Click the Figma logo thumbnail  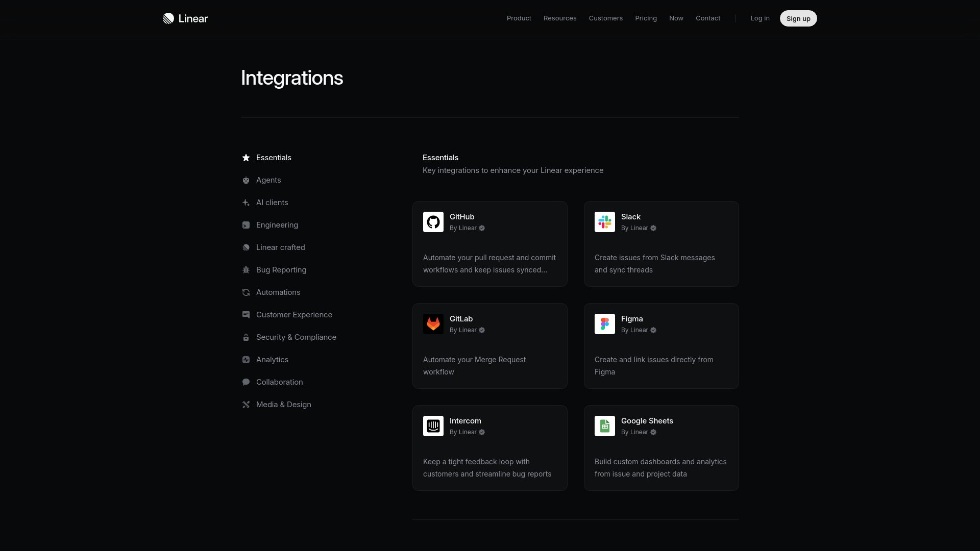pos(605,324)
